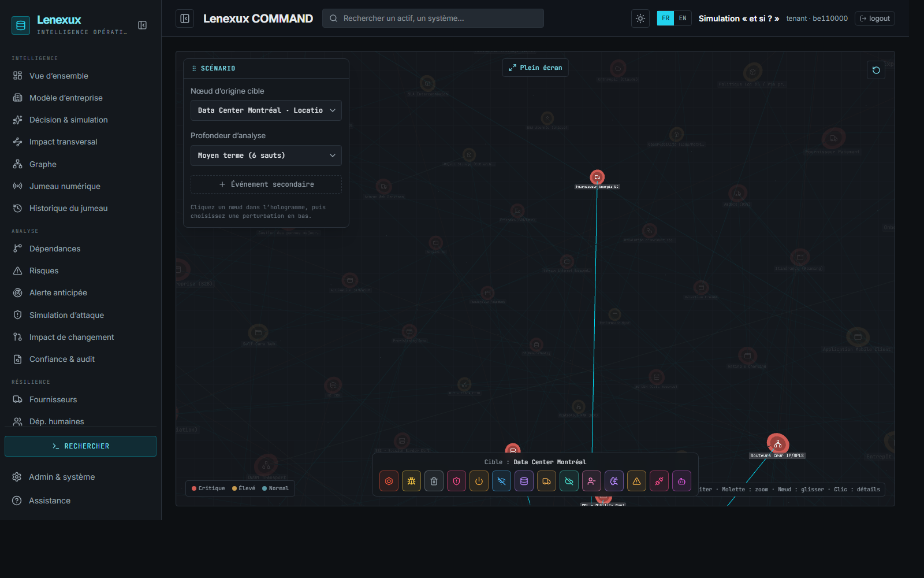Open Vue d'ensemble in the sidebar
Screen dimensions: 924x578
point(80,76)
